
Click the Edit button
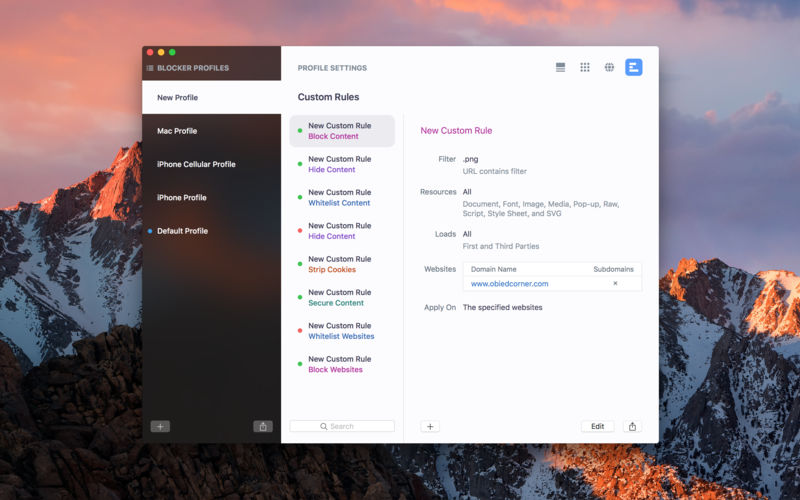pos(597,427)
